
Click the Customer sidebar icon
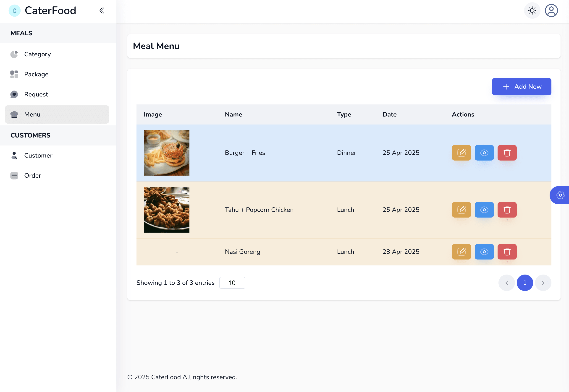tap(14, 155)
